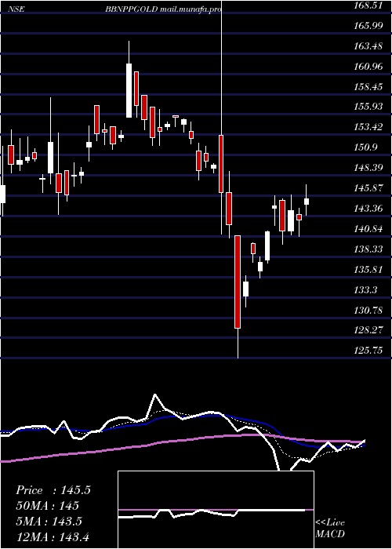This screenshot has height=549, width=392.
Task: Click the Live MACD inset chart
Action: tap(216, 510)
